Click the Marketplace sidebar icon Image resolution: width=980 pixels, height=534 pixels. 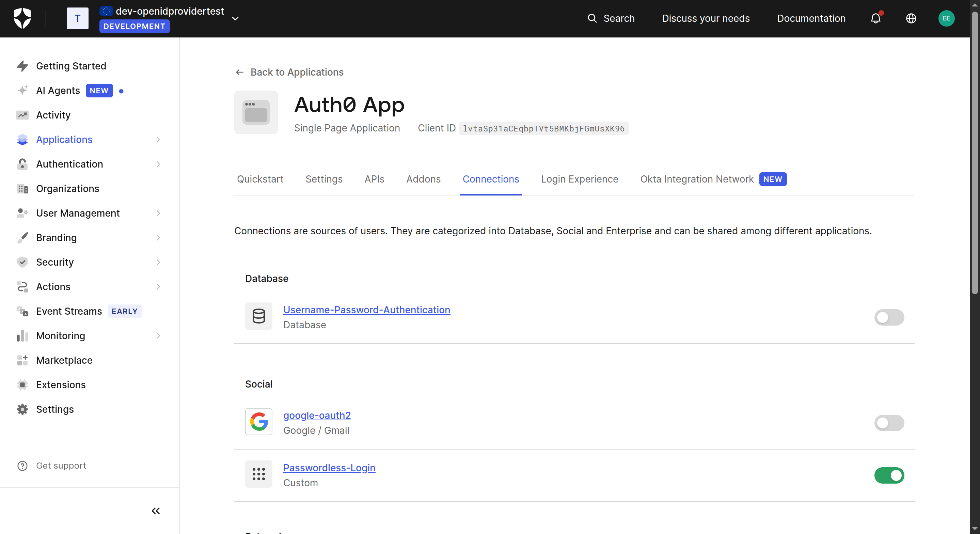point(22,360)
